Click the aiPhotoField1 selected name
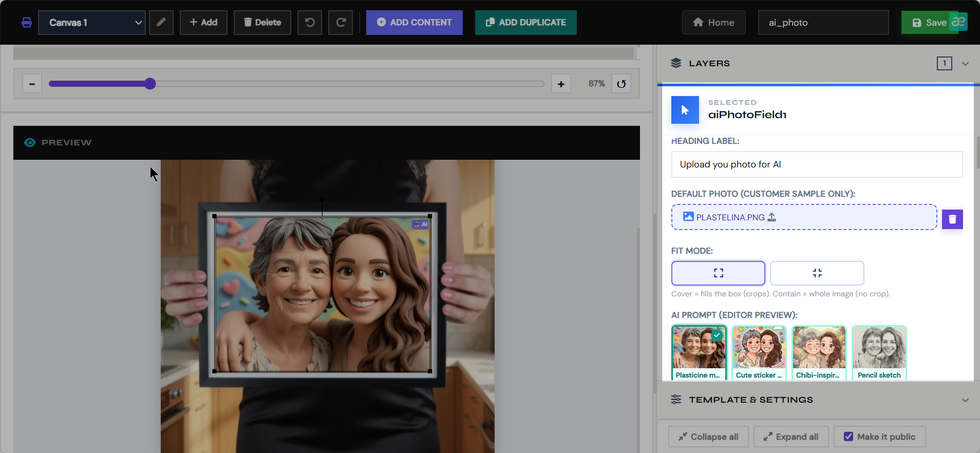Screen dimensions: 980x453 747,115
